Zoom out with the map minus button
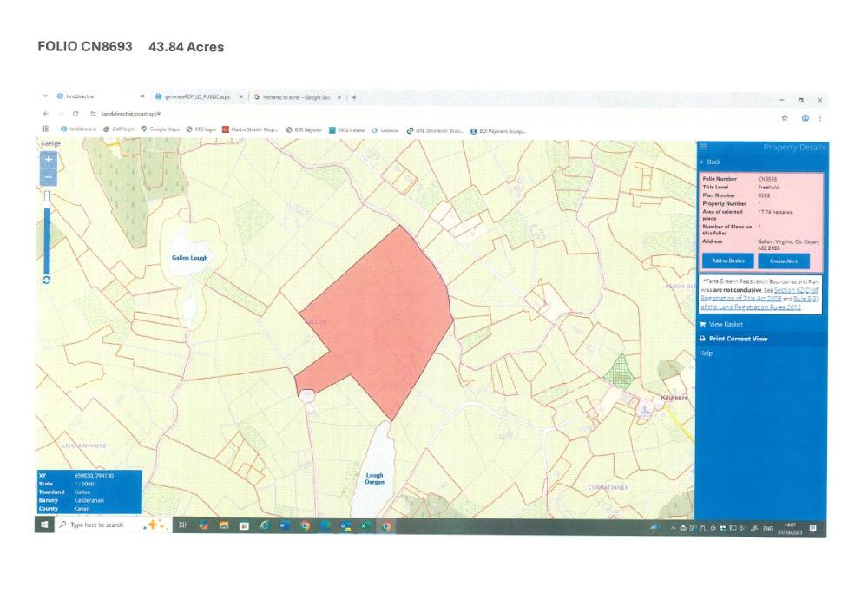Viewport: 868px width, 614px height. click(49, 177)
